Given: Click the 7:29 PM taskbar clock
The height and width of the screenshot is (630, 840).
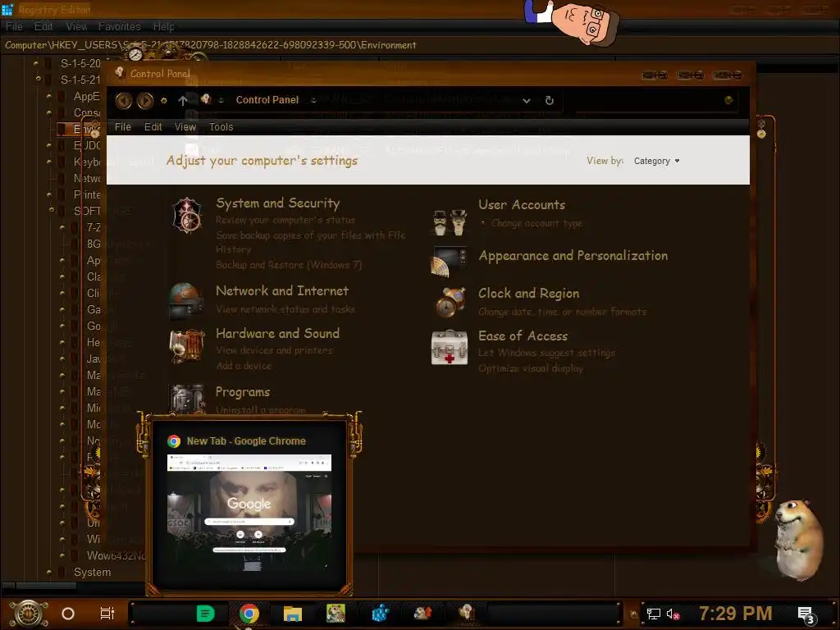Looking at the screenshot, I should coord(736,614).
